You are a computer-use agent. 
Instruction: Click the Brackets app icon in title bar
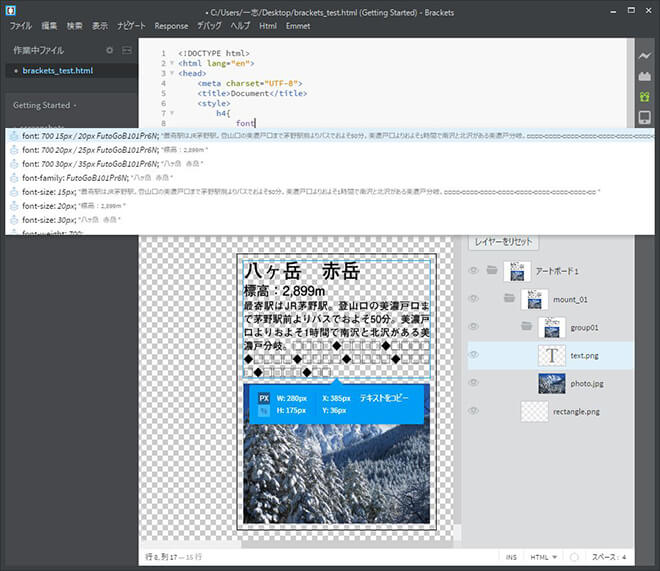[11, 11]
